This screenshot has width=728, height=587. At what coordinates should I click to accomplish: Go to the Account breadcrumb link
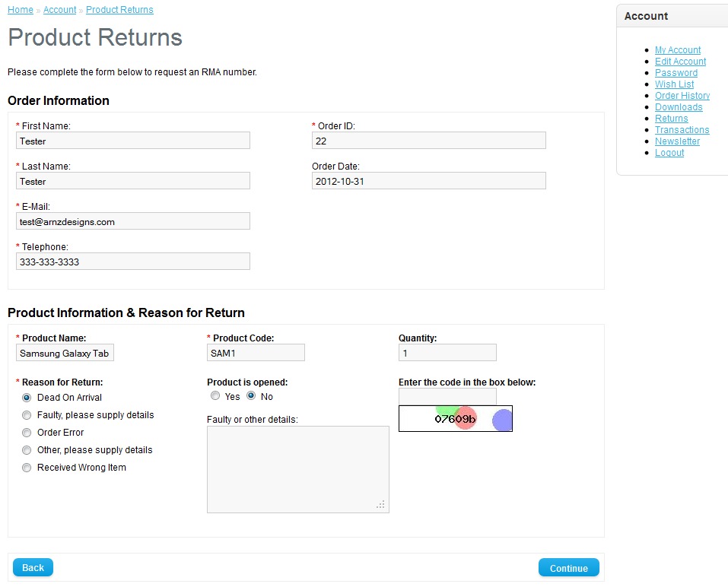(59, 10)
